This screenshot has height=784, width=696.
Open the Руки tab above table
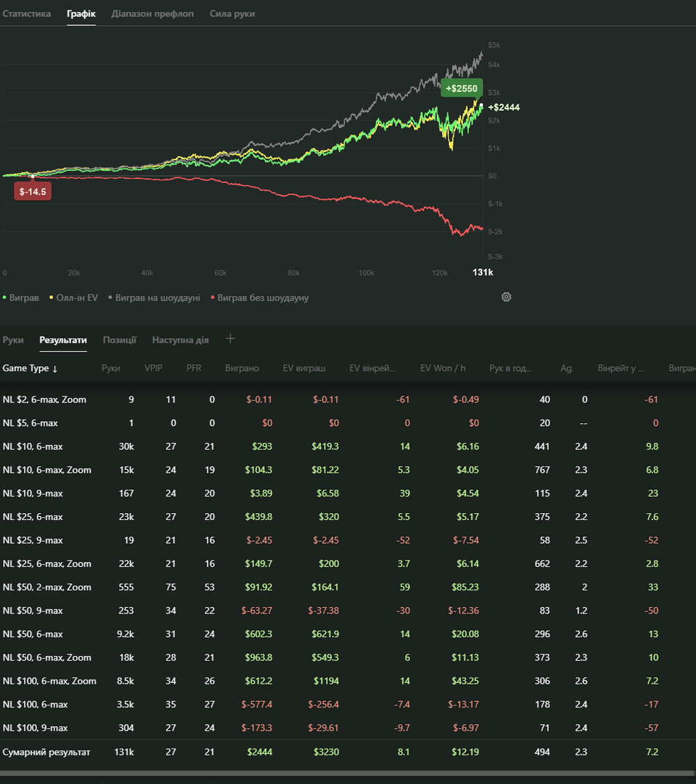[13, 340]
